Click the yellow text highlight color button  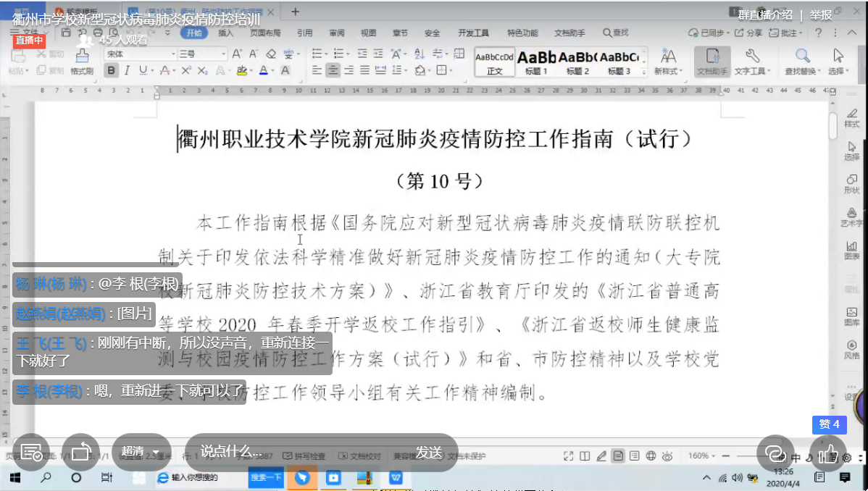point(241,70)
